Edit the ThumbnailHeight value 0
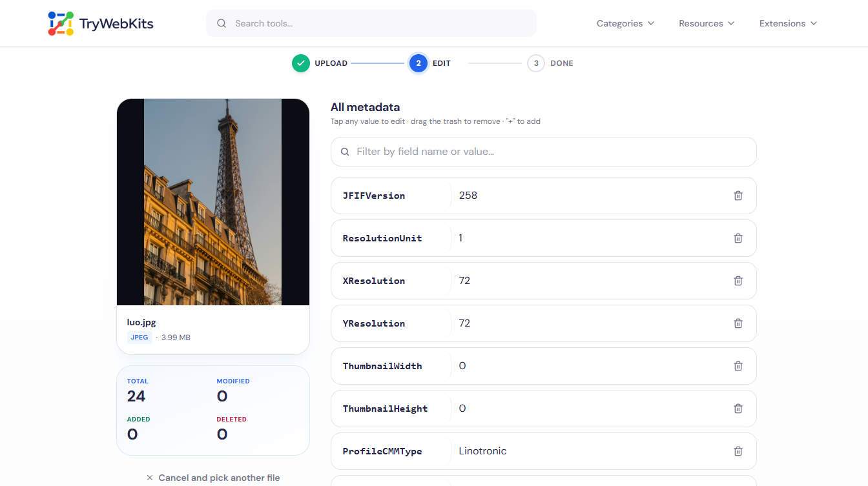 click(462, 409)
